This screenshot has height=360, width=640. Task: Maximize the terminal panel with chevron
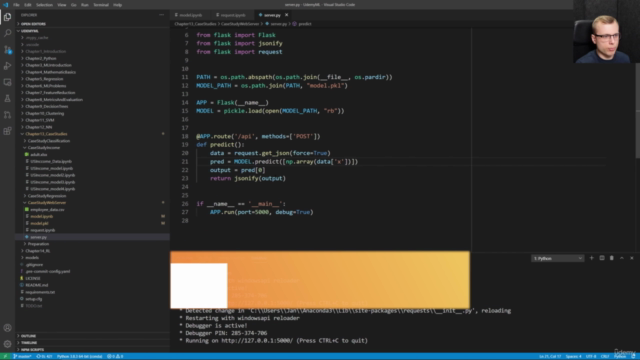point(622,258)
